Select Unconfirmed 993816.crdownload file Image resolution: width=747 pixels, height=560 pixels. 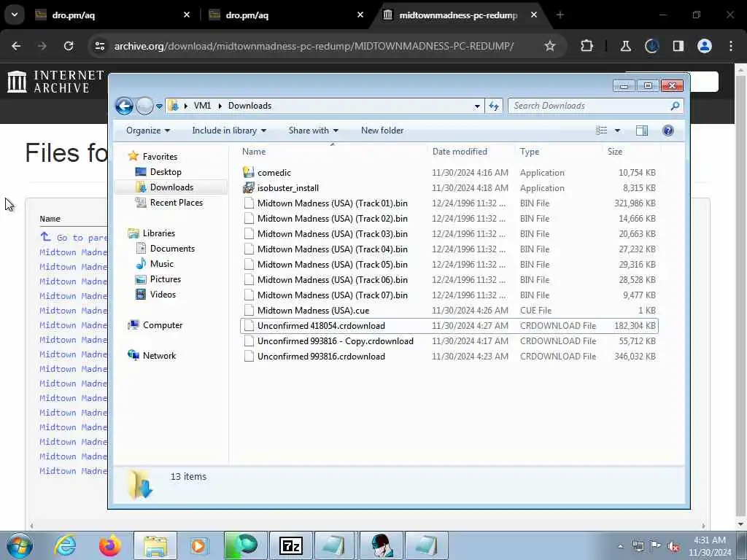[x=321, y=356]
